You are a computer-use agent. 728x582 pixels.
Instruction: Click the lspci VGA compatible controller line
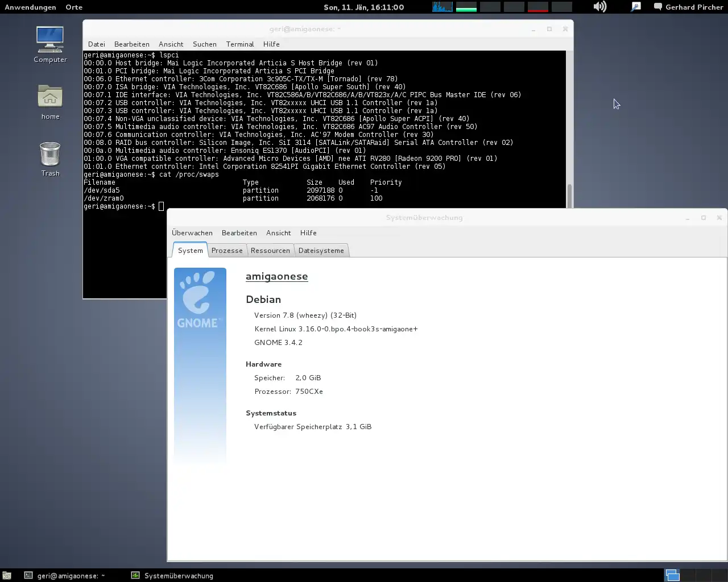(x=290, y=159)
